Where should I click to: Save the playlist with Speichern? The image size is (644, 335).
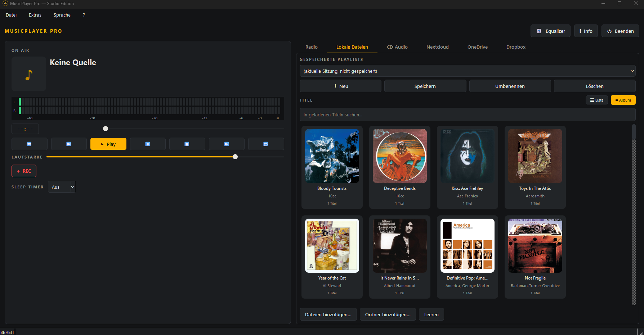425,86
